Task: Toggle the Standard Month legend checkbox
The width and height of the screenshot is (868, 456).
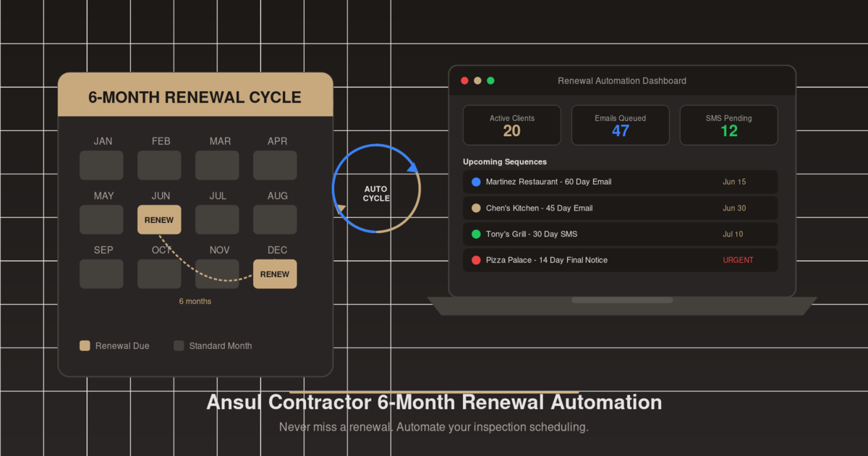Action: coord(179,345)
